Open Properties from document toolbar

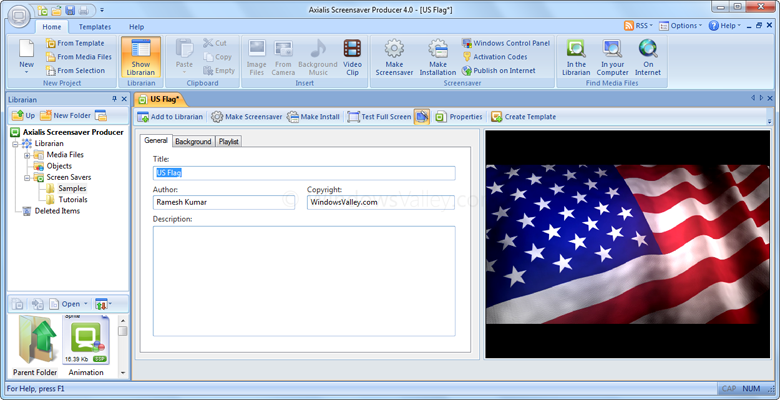tap(459, 117)
